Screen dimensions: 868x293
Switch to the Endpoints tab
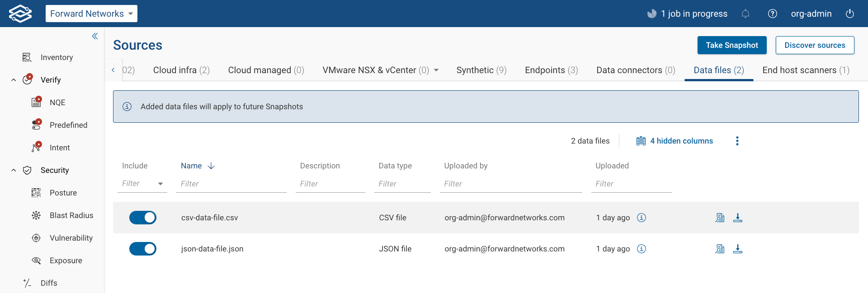[x=551, y=70]
